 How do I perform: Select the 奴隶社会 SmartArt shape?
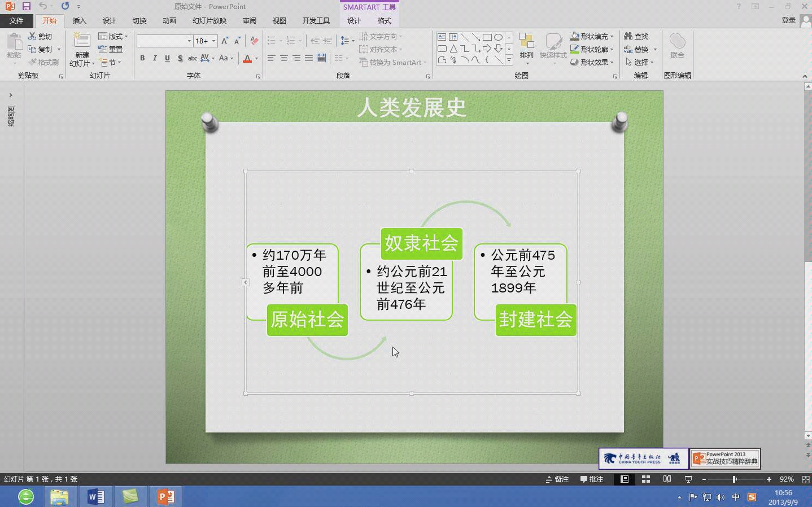click(421, 243)
